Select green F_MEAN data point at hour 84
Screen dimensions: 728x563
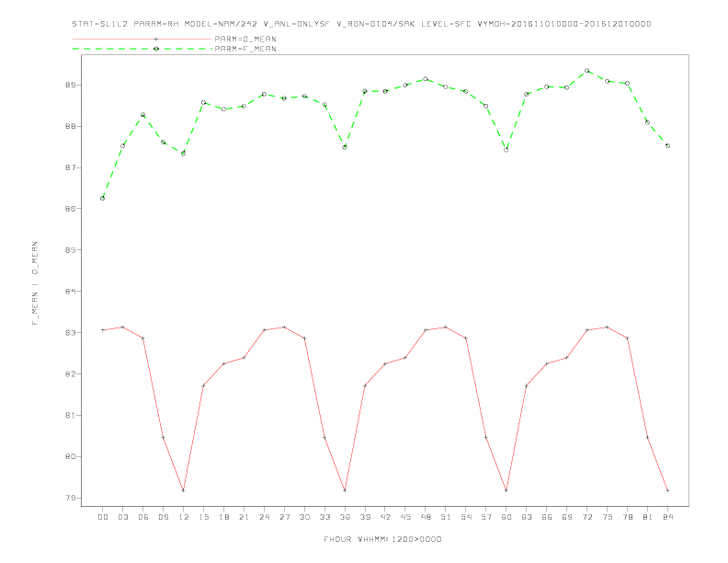point(668,146)
